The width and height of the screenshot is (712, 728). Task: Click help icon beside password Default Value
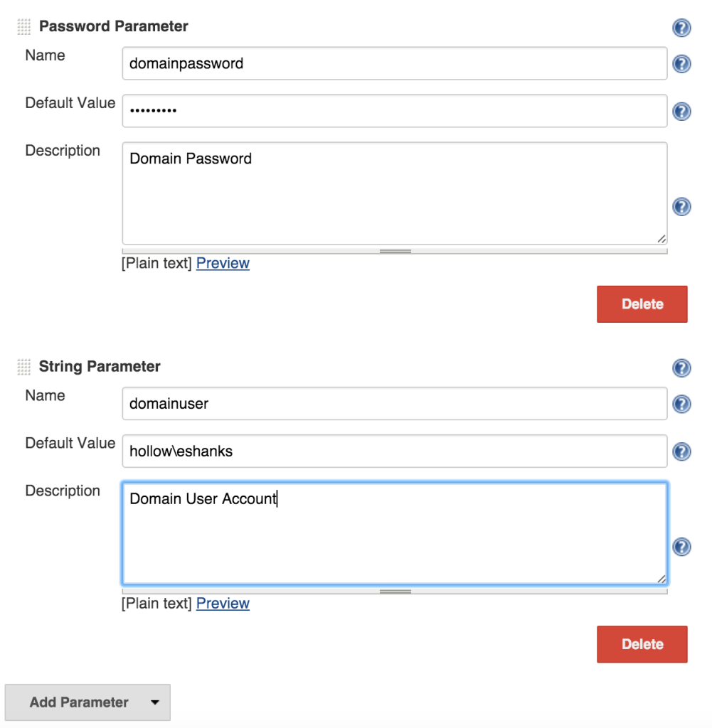pyautogui.click(x=681, y=112)
